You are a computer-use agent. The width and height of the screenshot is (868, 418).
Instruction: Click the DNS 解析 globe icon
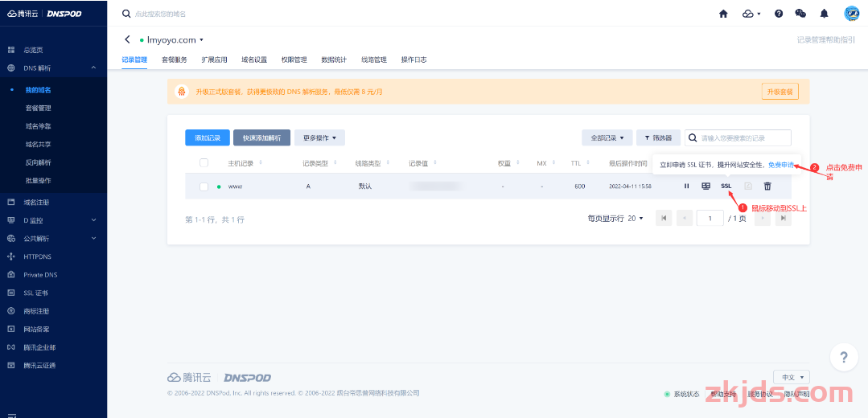coord(11,68)
